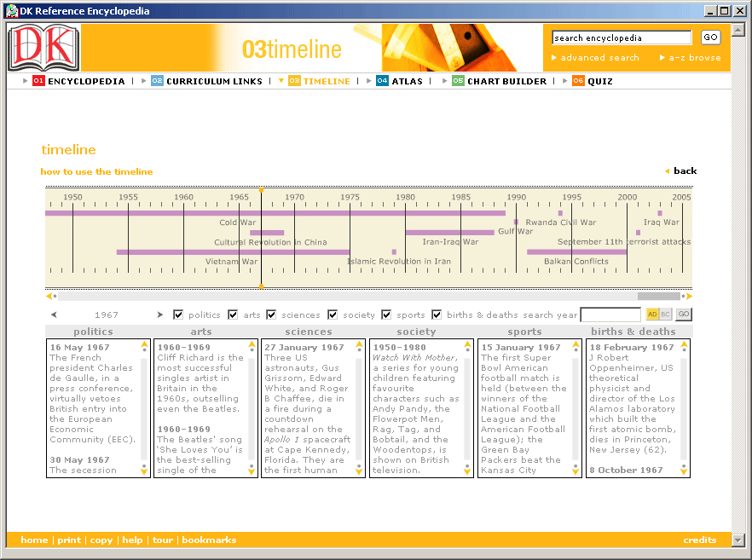
Task: Click the timeline scroll right arrow
Action: point(689,297)
